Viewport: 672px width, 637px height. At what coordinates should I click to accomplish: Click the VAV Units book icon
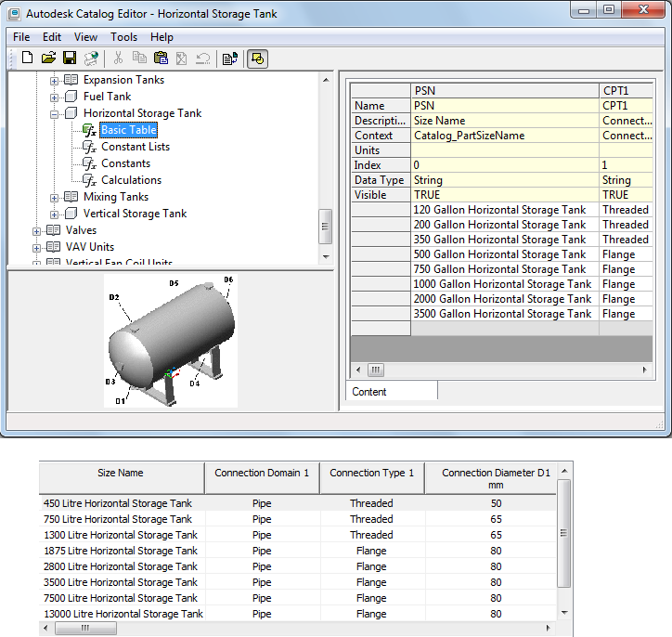click(53, 247)
